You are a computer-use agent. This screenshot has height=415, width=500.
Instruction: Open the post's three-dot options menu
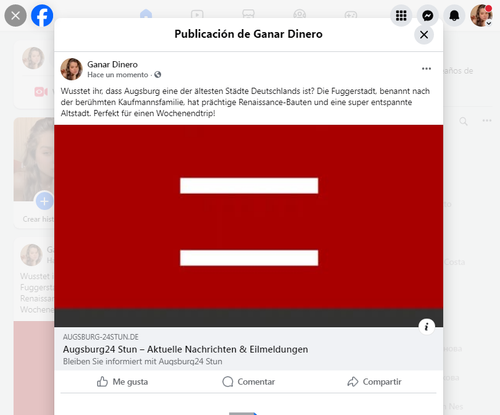tap(426, 69)
